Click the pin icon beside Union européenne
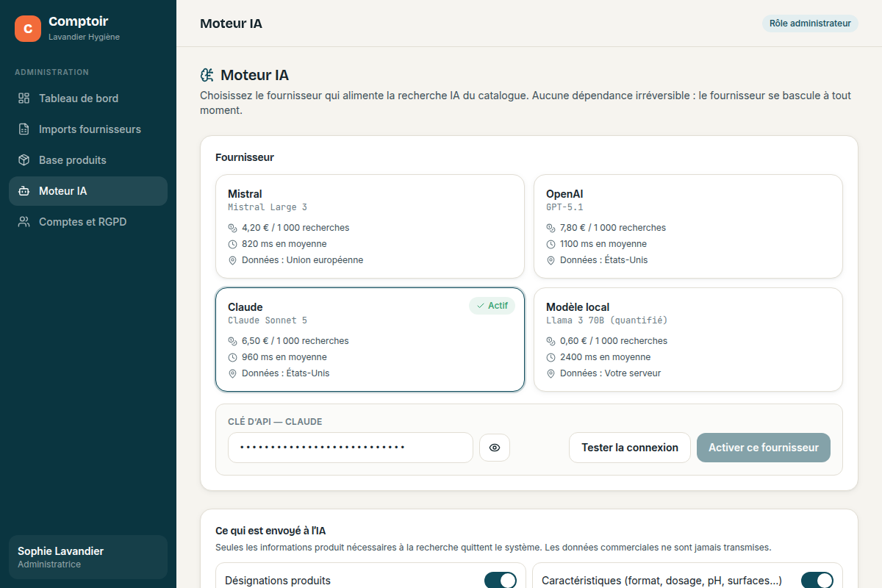Screen dimensions: 882x588 pos(233,260)
